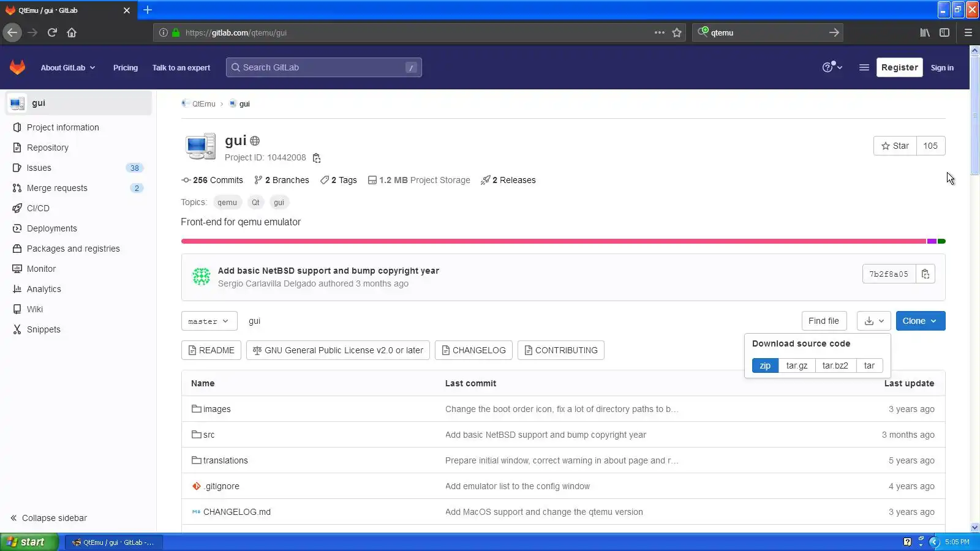The height and width of the screenshot is (551, 980).
Task: Bookmark this page with star icon
Action: click(x=677, y=32)
